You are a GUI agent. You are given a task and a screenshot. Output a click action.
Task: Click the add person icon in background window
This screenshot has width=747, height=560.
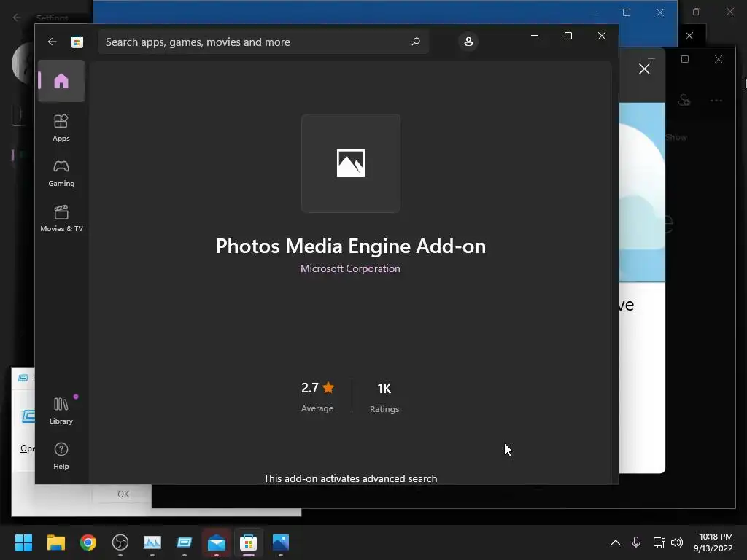(x=684, y=100)
